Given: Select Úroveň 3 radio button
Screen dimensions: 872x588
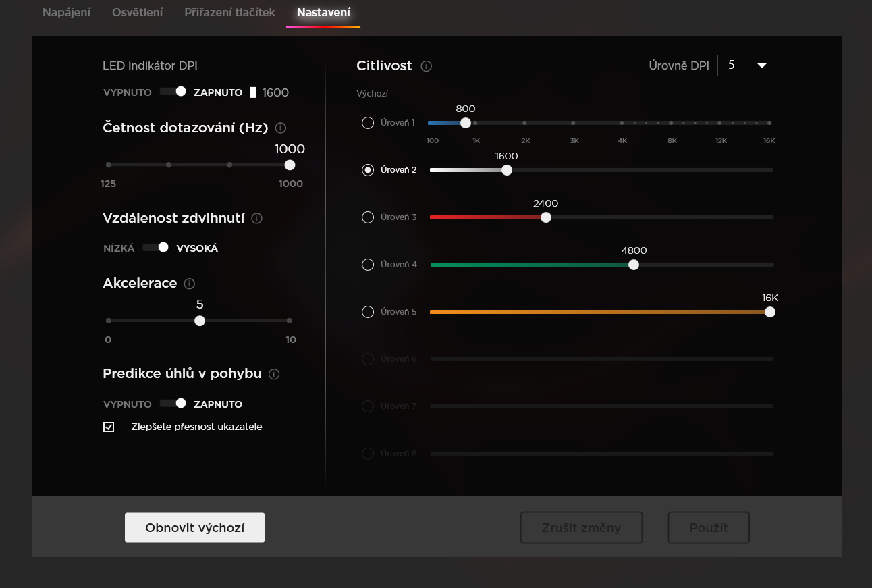Looking at the screenshot, I should coord(368,217).
